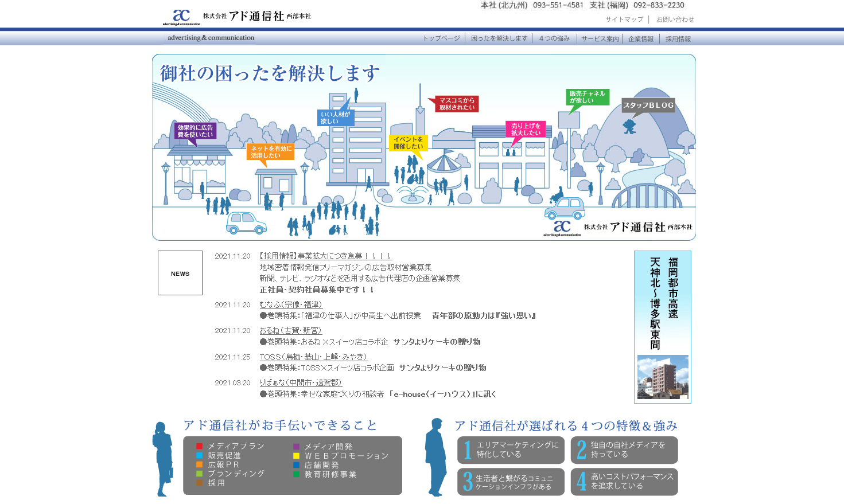Click the アド通信社がお手伝いできること heading

pyautogui.click(x=280, y=425)
